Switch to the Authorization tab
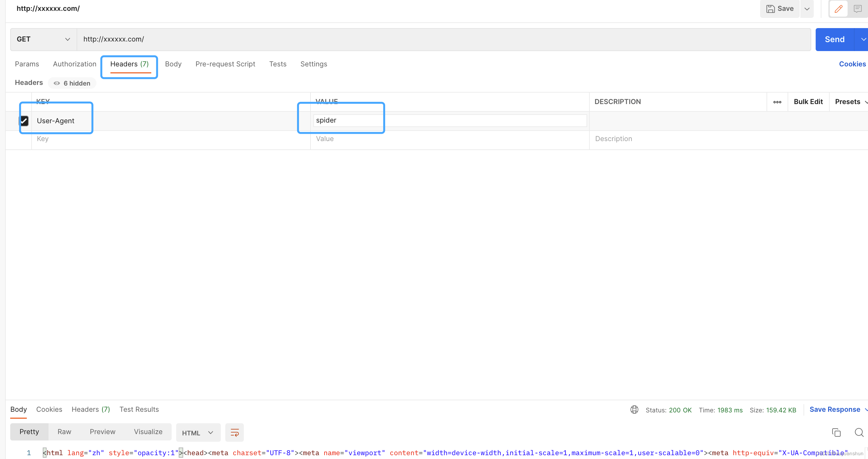The width and height of the screenshot is (868, 459). (x=74, y=64)
